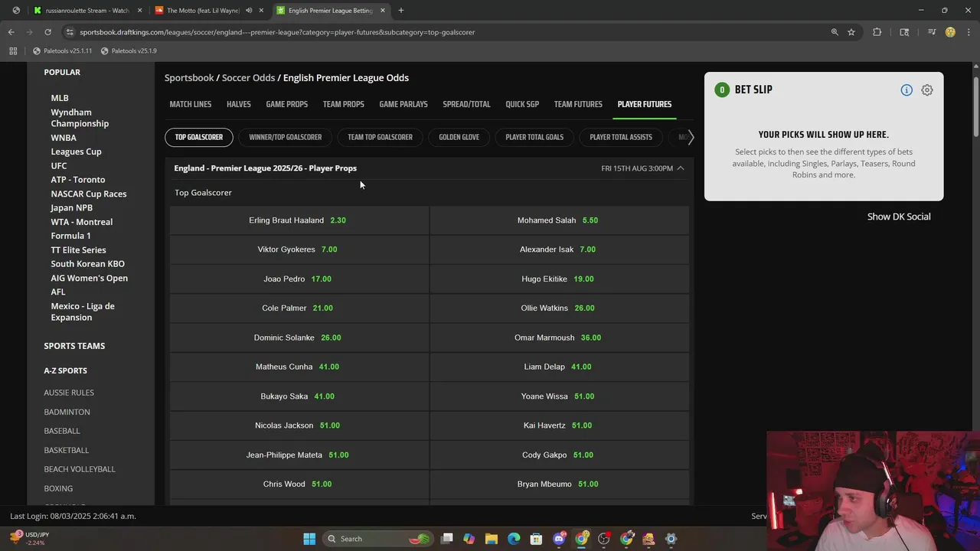Open UFC in the Popular sidebar
The height and width of the screenshot is (551, 980).
click(x=59, y=166)
